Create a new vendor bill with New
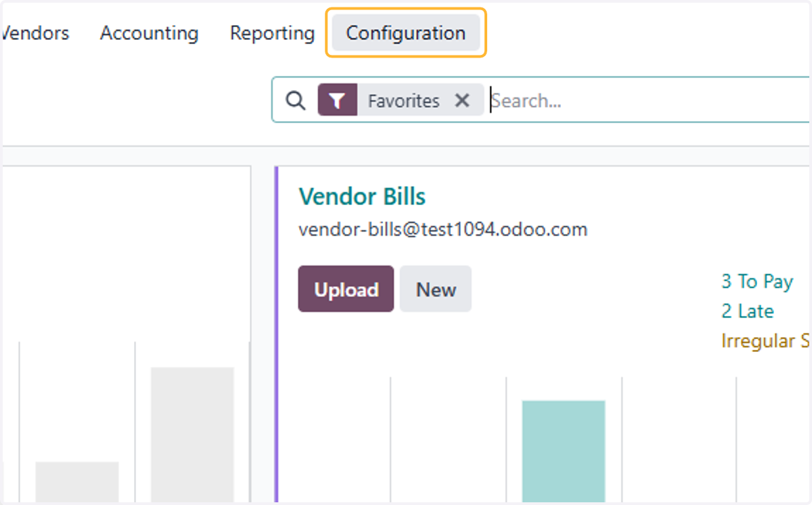Viewport: 812px width, 505px height. tap(436, 289)
